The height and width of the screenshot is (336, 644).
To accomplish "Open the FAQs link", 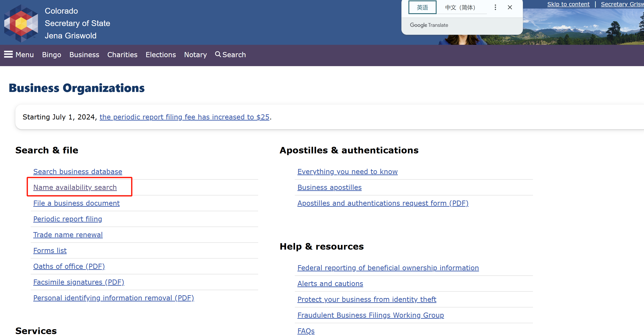I will click(x=306, y=331).
